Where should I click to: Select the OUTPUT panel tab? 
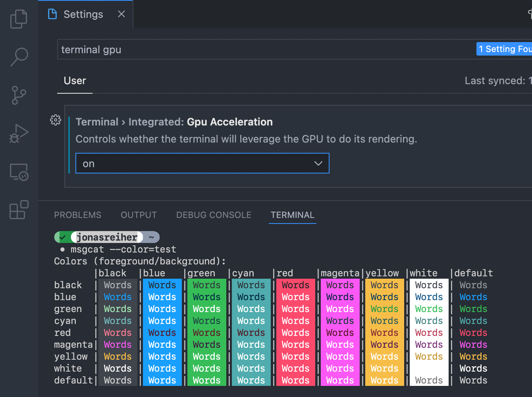point(138,215)
